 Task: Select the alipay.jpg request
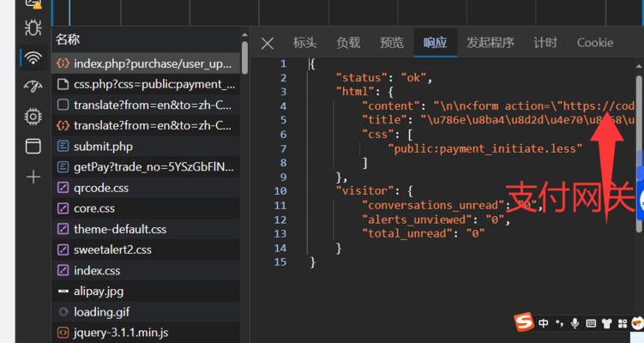tap(146, 291)
